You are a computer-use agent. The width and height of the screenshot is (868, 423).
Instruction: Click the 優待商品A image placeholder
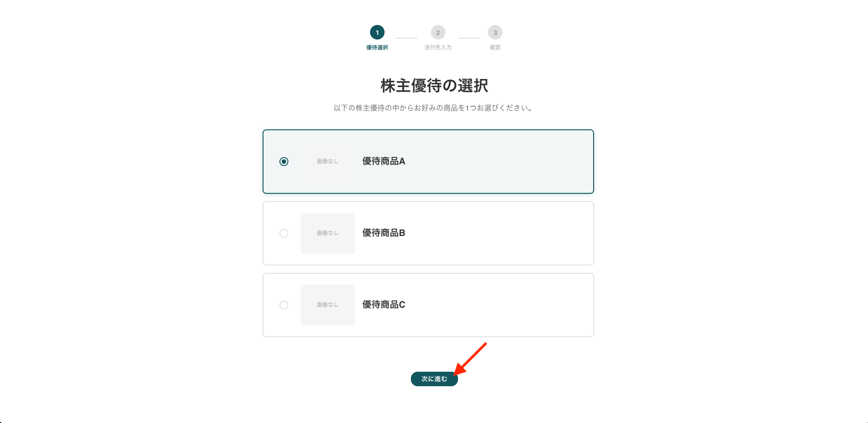(x=327, y=162)
